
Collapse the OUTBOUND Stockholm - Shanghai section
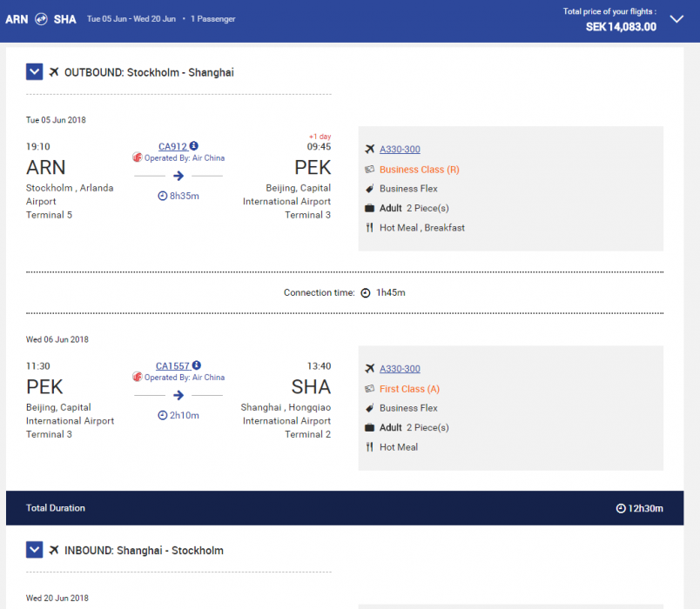coord(34,72)
